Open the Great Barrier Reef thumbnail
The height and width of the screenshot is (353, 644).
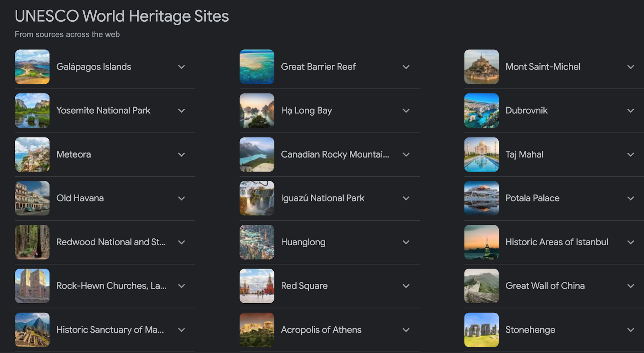pos(257,67)
